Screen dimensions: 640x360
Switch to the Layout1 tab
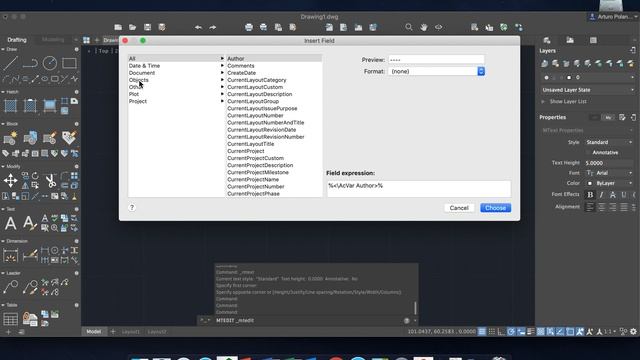[131, 332]
